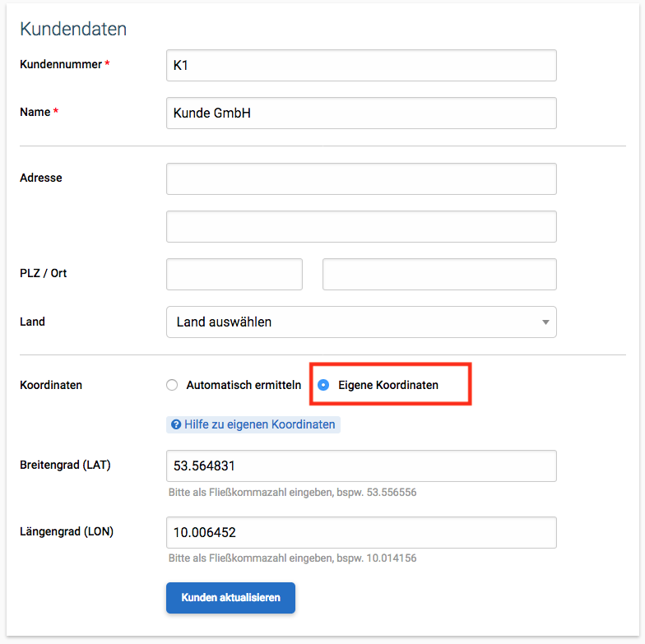The width and height of the screenshot is (645, 644).
Task: Click the Koordinaten section label
Action: [51, 385]
